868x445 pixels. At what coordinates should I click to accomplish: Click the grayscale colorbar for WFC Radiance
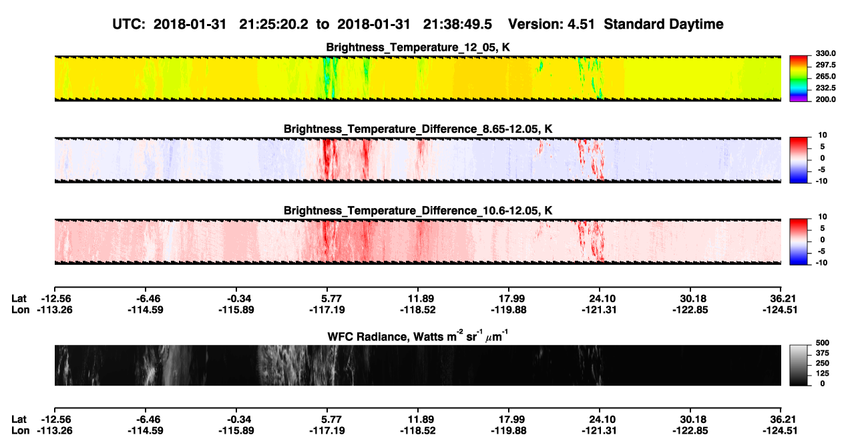pos(799,366)
